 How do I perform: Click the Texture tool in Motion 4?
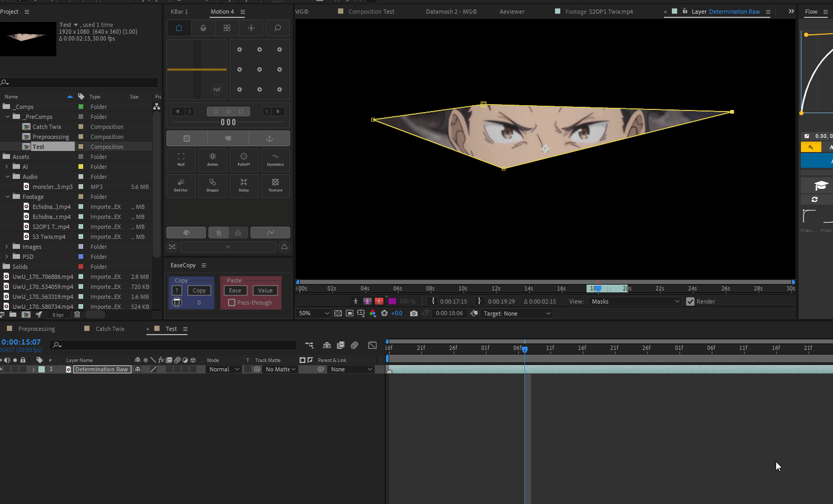(275, 186)
